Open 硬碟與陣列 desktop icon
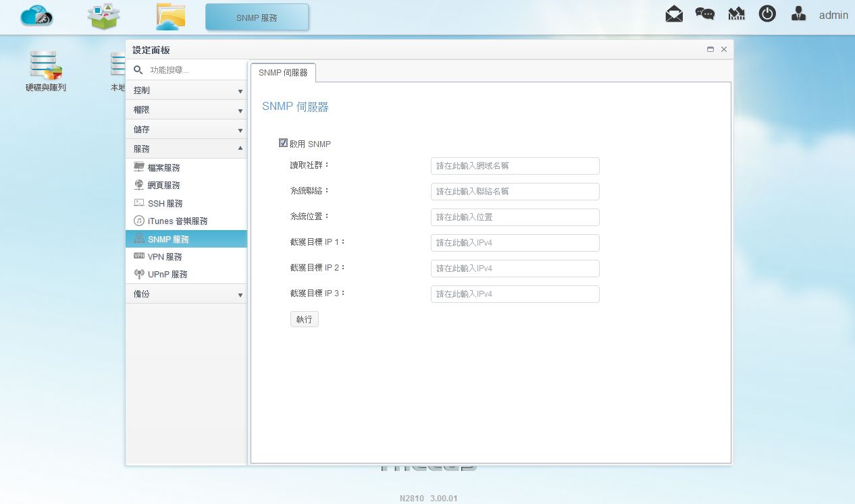 click(x=46, y=70)
